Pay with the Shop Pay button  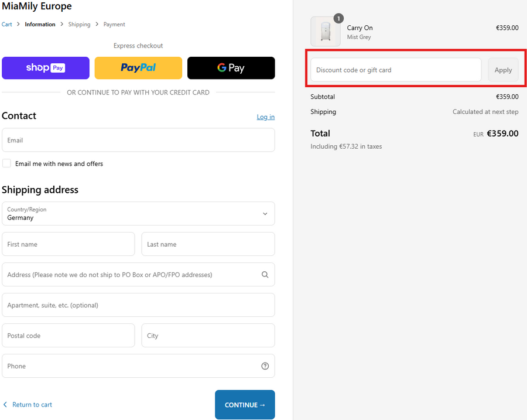click(x=46, y=68)
